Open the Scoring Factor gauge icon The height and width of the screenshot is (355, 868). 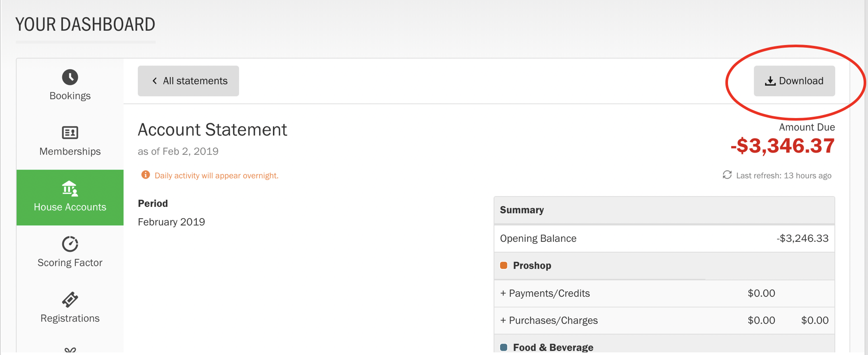point(70,244)
